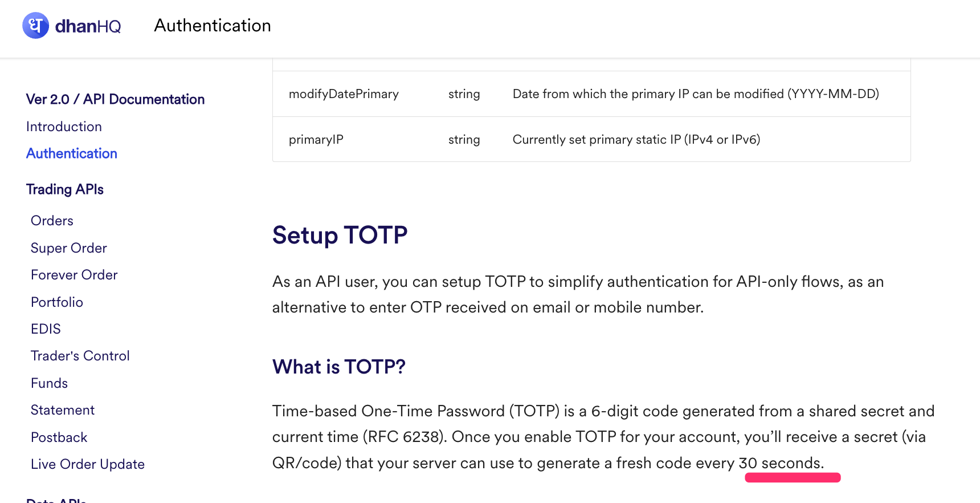Click the Setup TOTP heading

[x=340, y=235]
